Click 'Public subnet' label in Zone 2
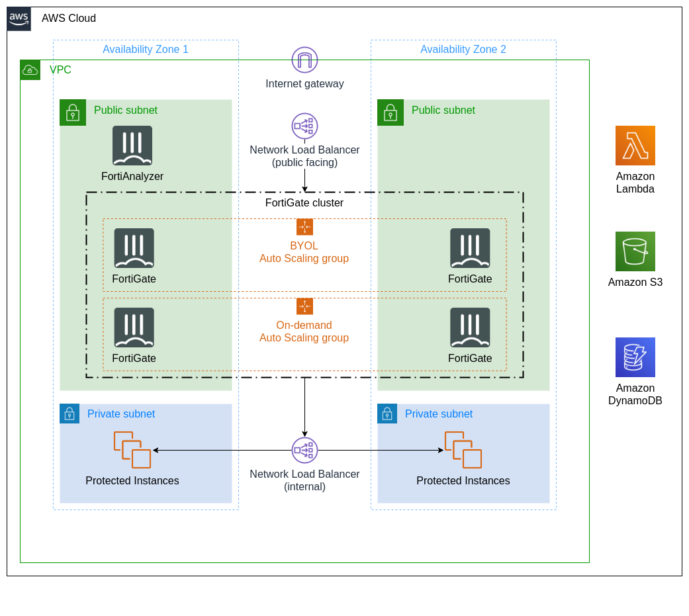The height and width of the screenshot is (616, 689). tap(443, 110)
